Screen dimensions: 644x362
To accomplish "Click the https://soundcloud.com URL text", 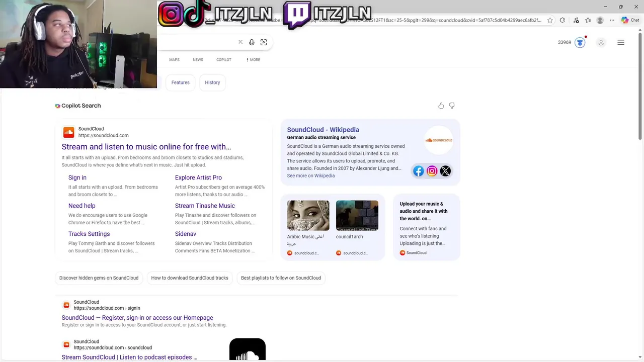I will (x=103, y=135).
